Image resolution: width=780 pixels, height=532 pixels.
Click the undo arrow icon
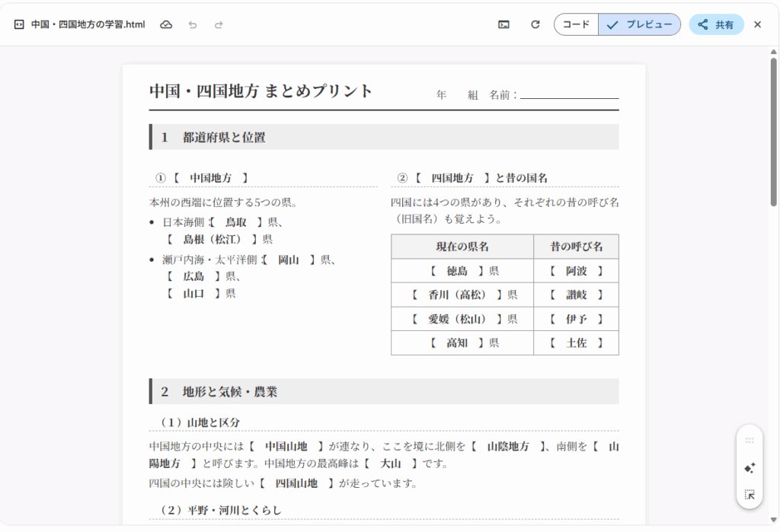tap(193, 24)
